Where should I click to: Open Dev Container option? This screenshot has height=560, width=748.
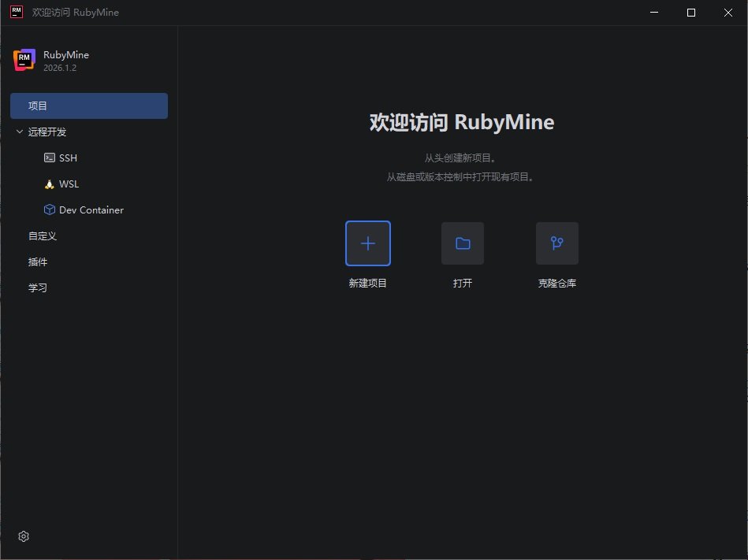pos(91,210)
